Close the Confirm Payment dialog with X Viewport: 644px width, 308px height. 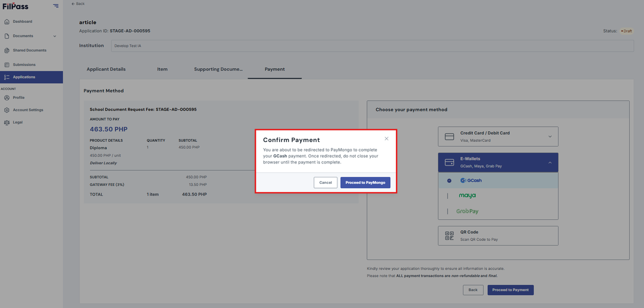pyautogui.click(x=386, y=138)
